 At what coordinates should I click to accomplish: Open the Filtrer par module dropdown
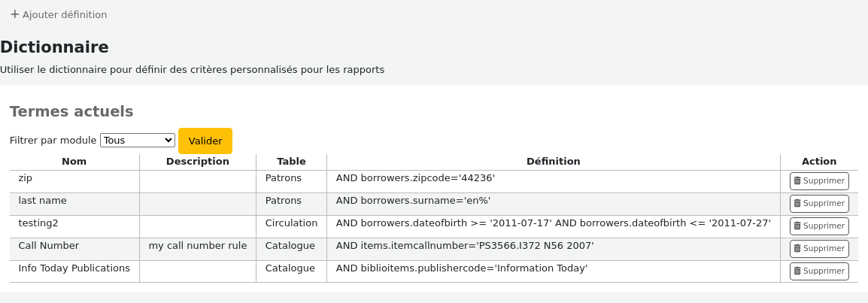[x=138, y=141]
